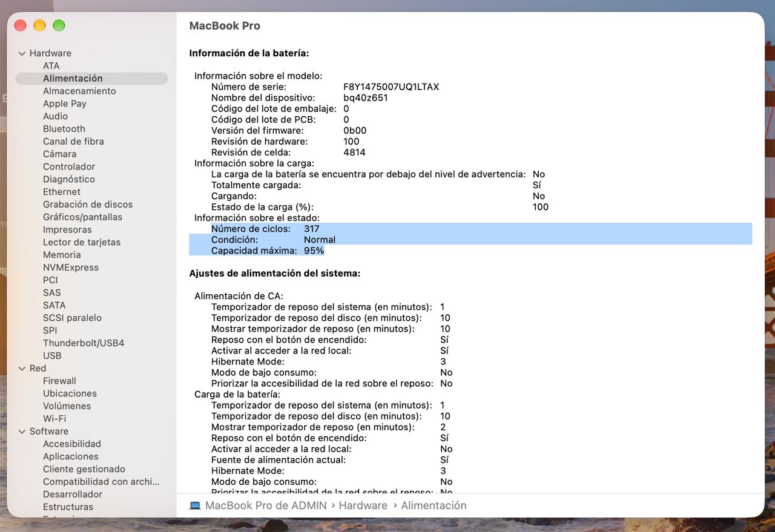Select Thunderbolt/USB4 in the sidebar

pyautogui.click(x=84, y=343)
